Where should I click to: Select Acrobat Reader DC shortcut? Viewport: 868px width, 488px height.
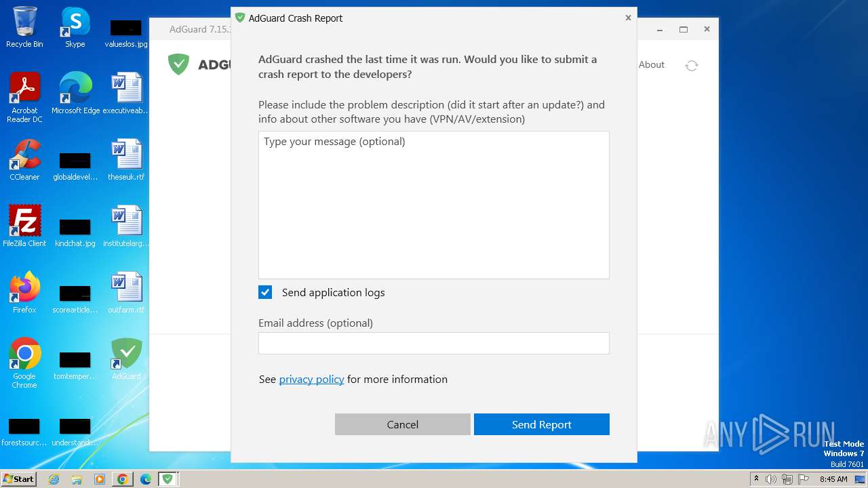pos(24,98)
